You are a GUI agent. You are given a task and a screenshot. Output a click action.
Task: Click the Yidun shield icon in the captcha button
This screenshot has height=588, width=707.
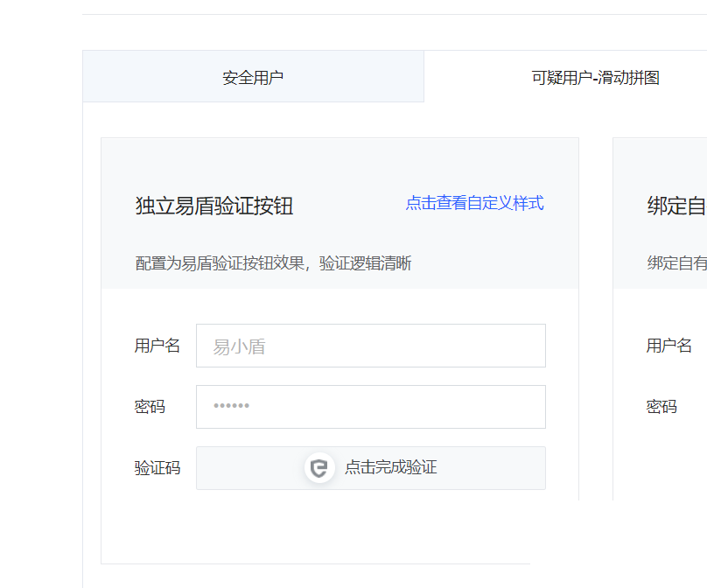tap(319, 468)
